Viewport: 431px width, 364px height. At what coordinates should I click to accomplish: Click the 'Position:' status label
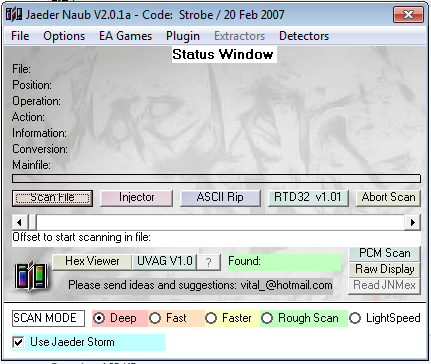click(32, 85)
